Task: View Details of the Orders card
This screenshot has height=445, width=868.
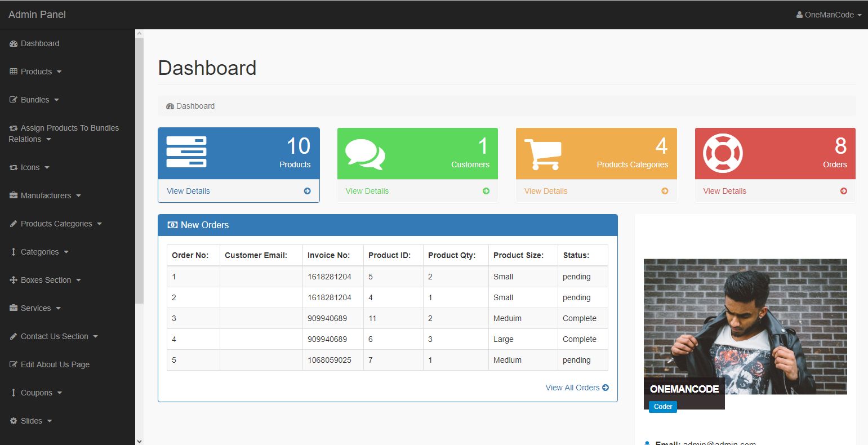Action: (x=725, y=191)
